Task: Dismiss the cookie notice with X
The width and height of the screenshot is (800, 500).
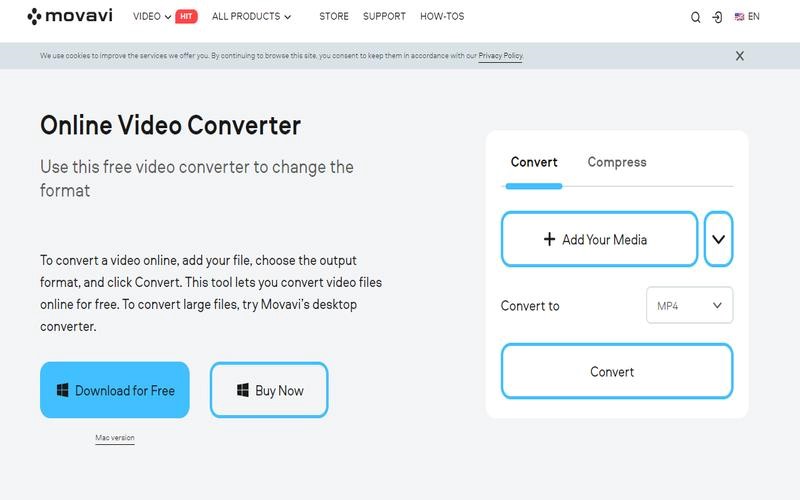Action: (740, 56)
